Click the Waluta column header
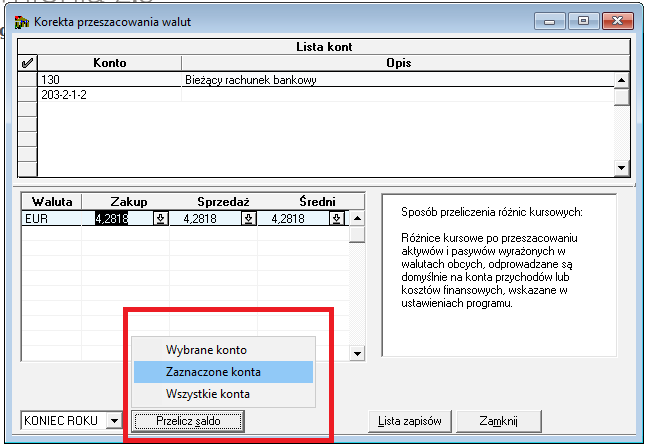Viewport: 646px width, 447px height. 52,202
